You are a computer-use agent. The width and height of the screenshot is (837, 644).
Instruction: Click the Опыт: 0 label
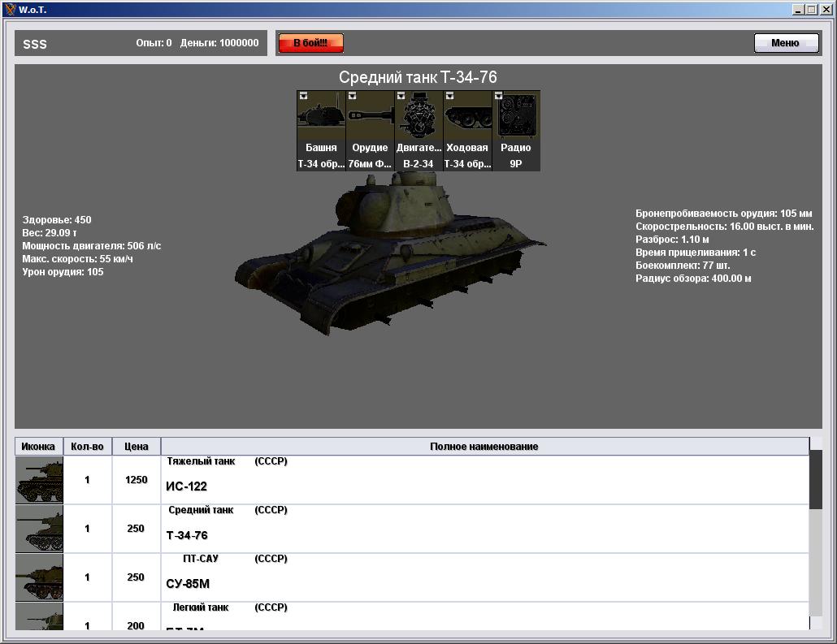154,43
